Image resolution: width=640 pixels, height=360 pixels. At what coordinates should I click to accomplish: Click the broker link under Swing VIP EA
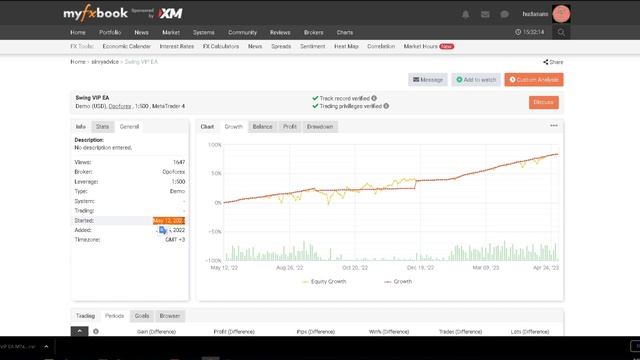pyautogui.click(x=120, y=106)
